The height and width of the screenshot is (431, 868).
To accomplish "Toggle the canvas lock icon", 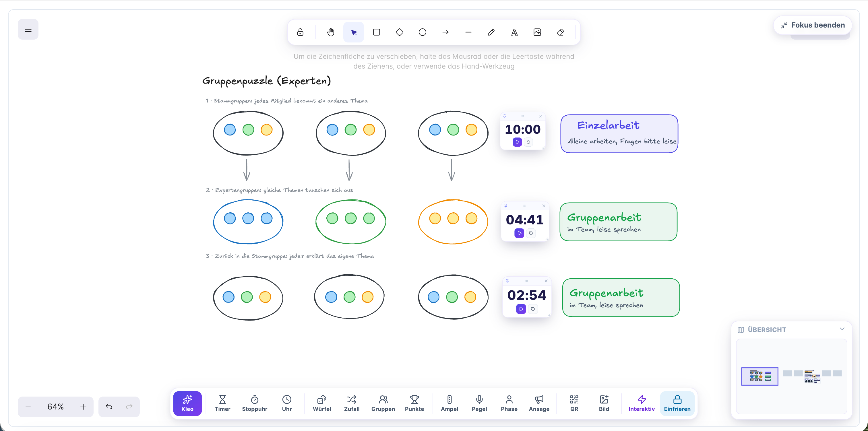I will point(300,32).
